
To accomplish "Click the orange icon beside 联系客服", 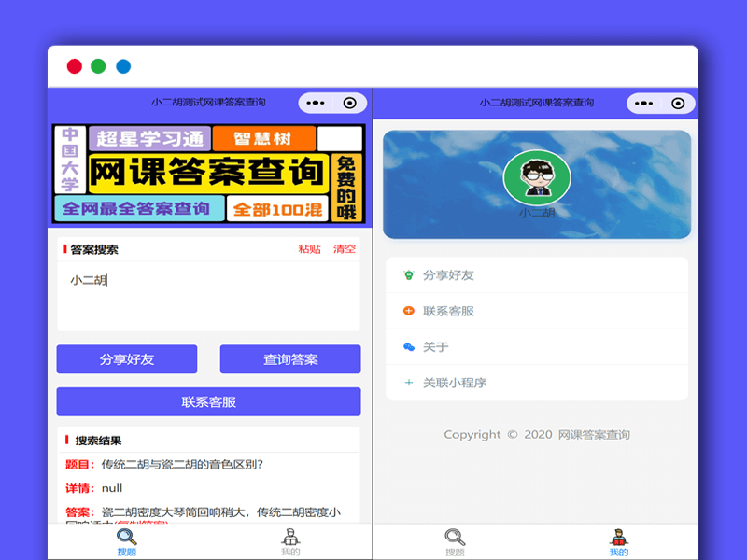I will (x=409, y=311).
